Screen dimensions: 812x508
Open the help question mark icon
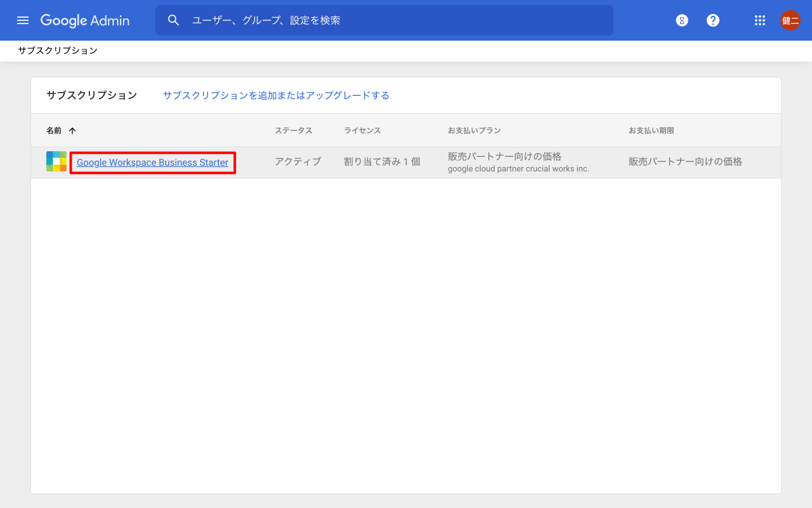[x=713, y=20]
